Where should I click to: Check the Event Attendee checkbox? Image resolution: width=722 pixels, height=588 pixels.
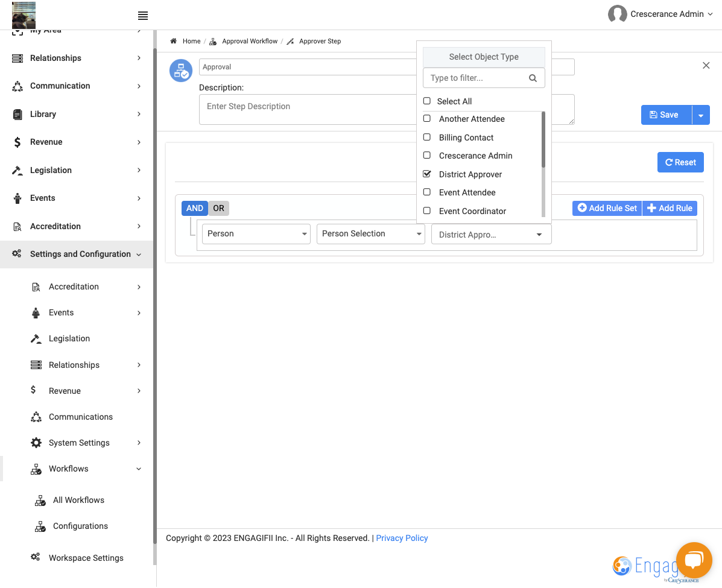click(427, 192)
